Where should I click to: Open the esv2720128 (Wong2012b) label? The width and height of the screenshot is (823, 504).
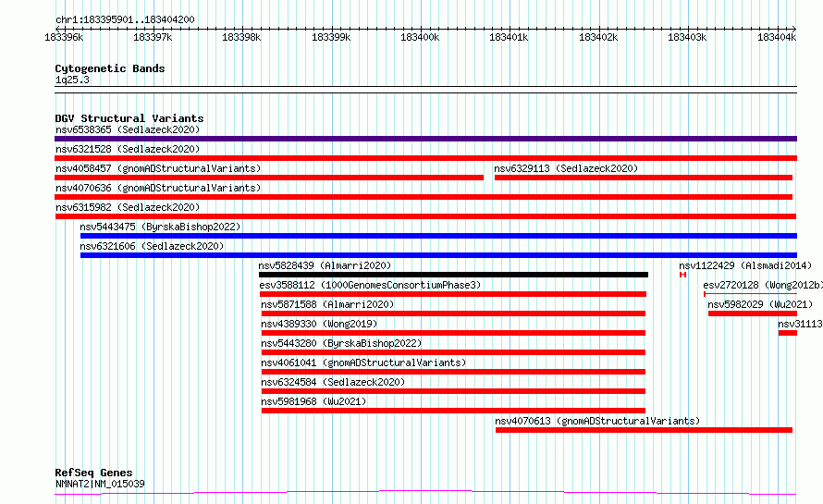[x=763, y=285]
